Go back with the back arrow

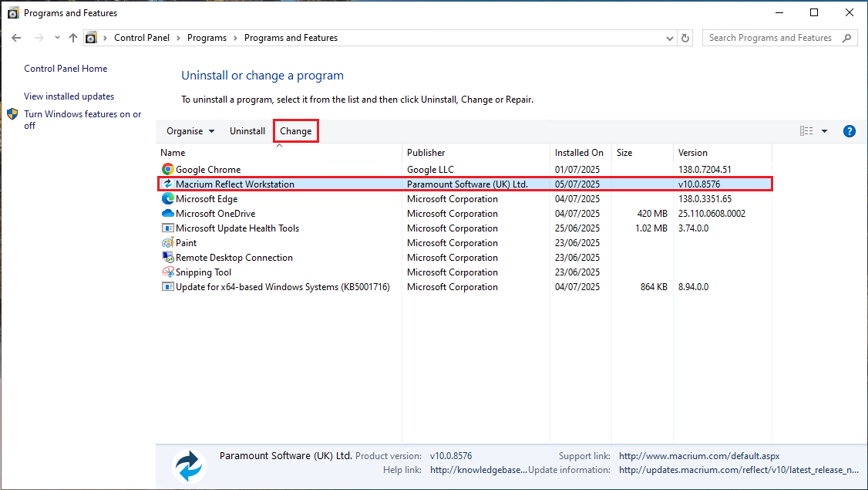16,38
